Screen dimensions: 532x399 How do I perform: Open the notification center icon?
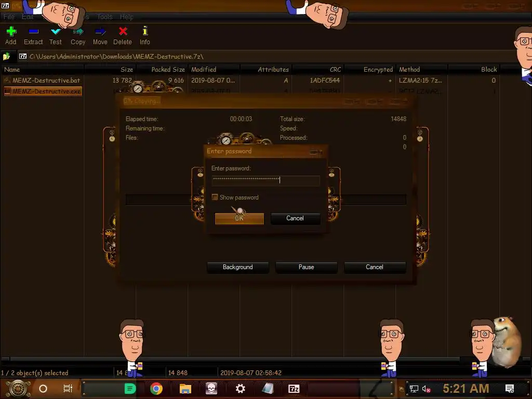pos(510,389)
